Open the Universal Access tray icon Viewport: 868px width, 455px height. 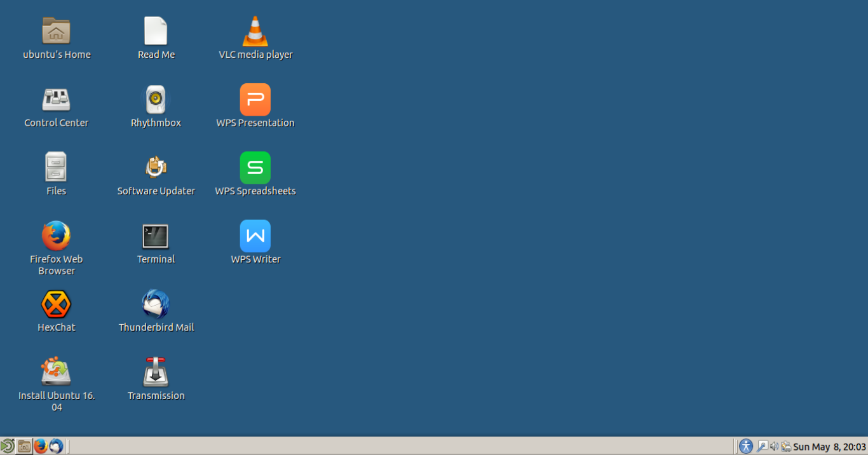point(746,447)
